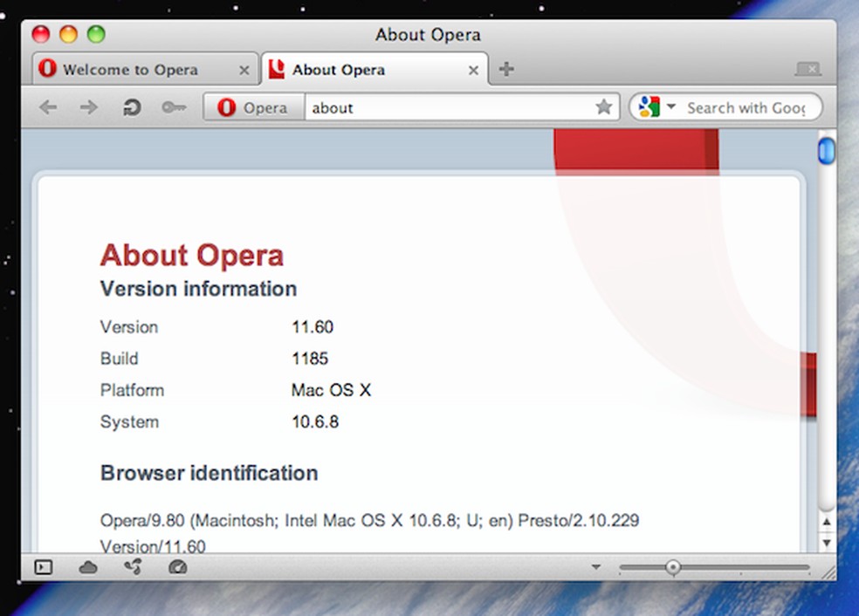Click the platform value 'Mac OS X'
859x616 pixels.
(x=332, y=390)
